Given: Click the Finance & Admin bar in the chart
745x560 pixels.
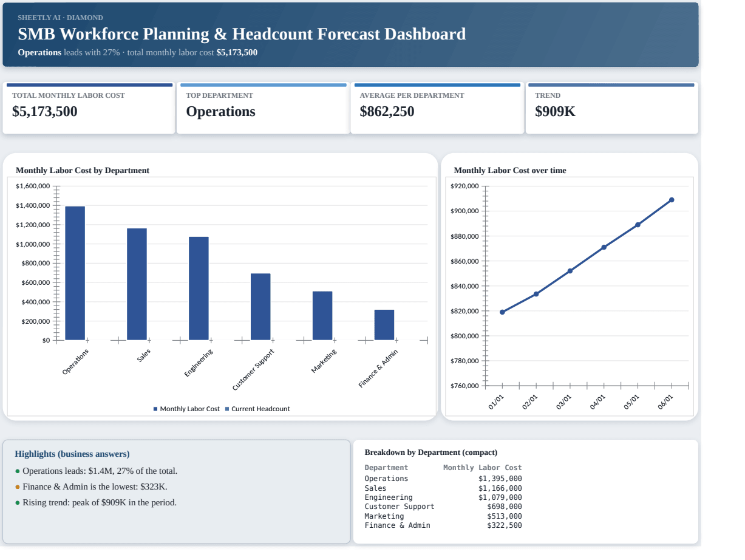Looking at the screenshot, I should (x=384, y=324).
